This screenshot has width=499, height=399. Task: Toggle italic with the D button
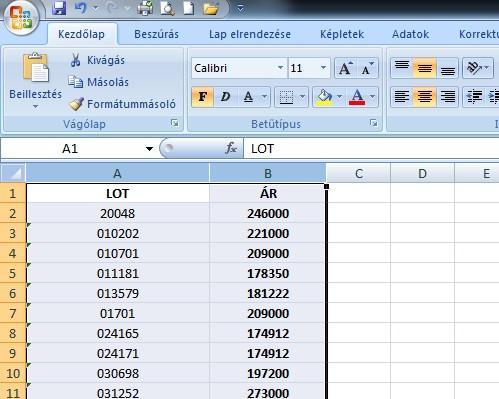(x=225, y=97)
